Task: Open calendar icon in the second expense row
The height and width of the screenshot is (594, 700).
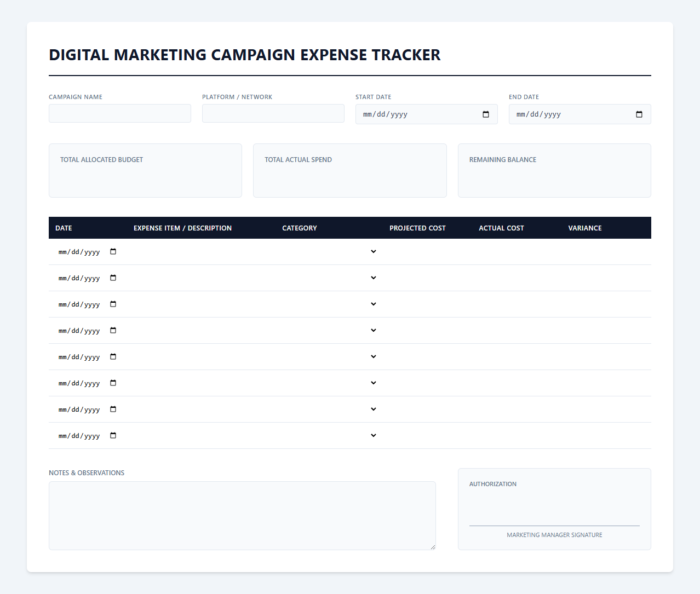Action: (x=113, y=278)
